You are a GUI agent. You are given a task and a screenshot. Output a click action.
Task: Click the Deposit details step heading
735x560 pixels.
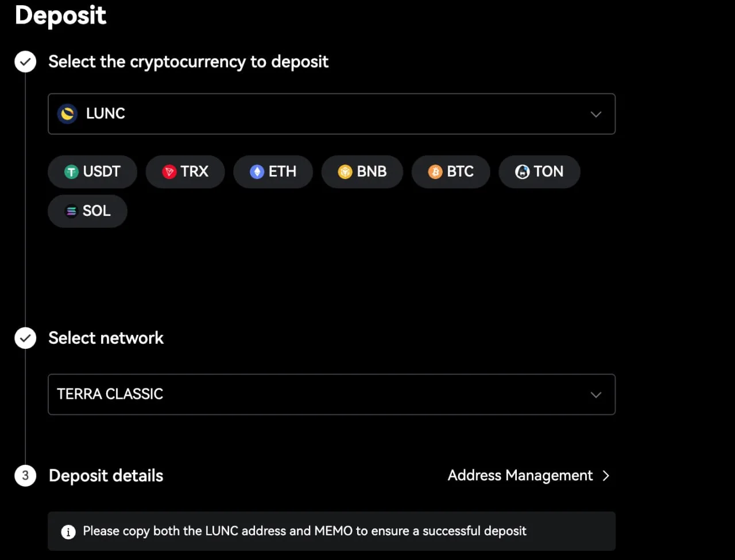coord(106,476)
